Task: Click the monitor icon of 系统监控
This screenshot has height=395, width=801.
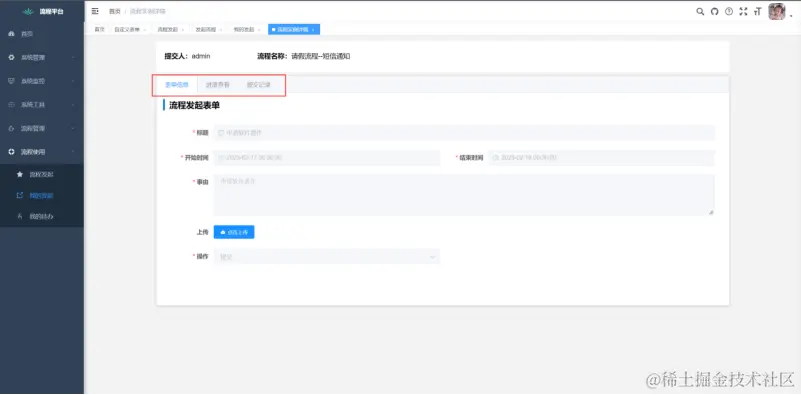Action: click(x=12, y=81)
